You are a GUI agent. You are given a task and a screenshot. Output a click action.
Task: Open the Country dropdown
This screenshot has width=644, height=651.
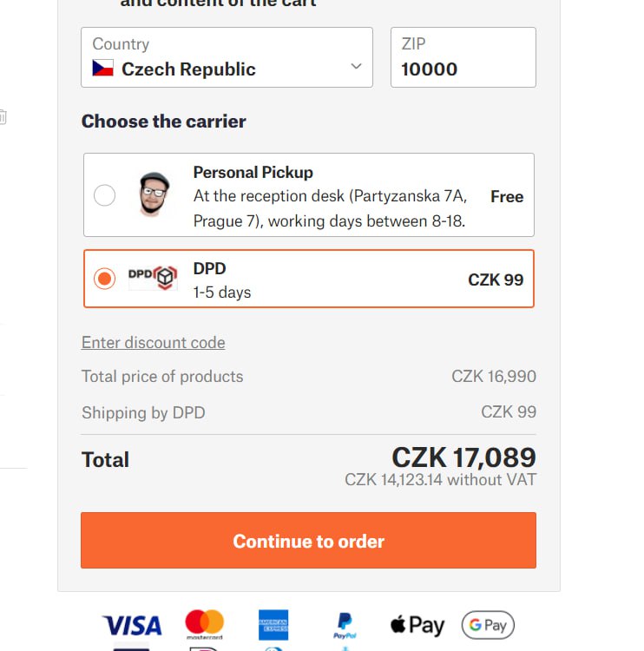coord(226,57)
